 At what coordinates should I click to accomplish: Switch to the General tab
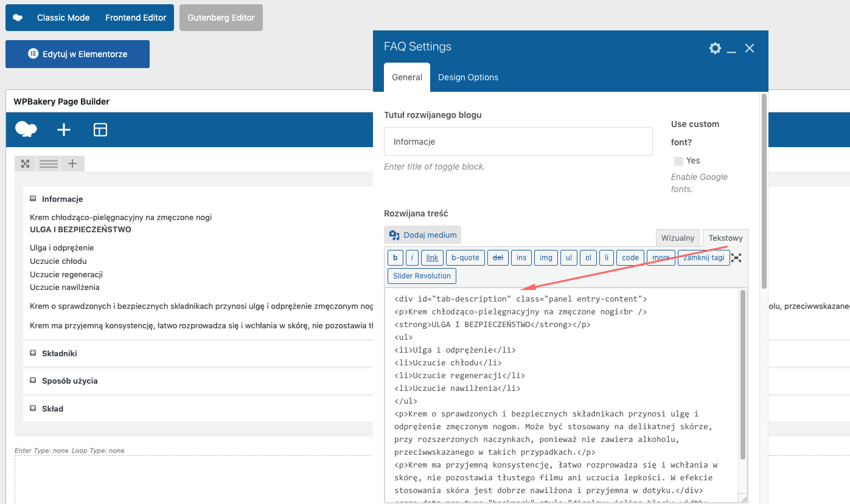[407, 77]
